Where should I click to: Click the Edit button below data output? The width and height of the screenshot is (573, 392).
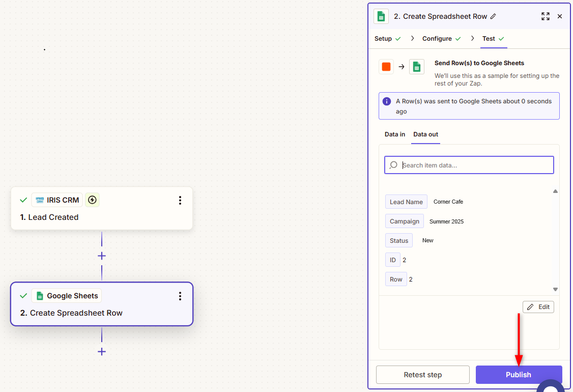pyautogui.click(x=538, y=307)
